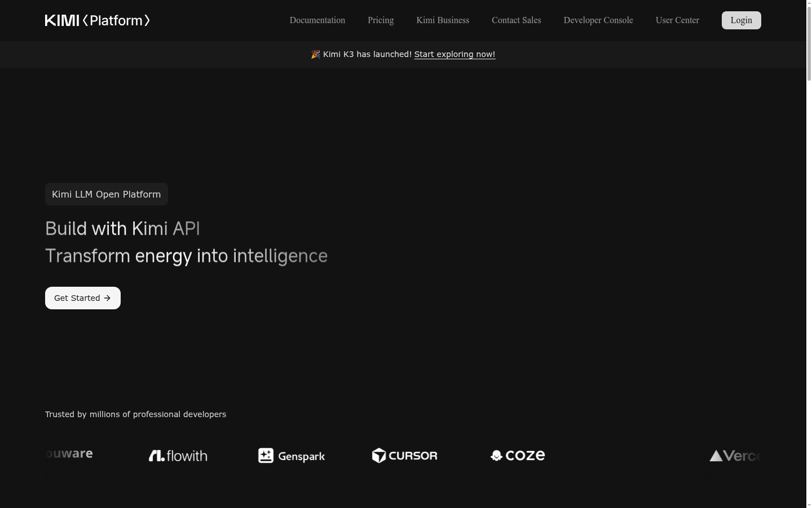Click the page's vertical scrollbar thumb
Screen dimensions: 812x508
809,42
